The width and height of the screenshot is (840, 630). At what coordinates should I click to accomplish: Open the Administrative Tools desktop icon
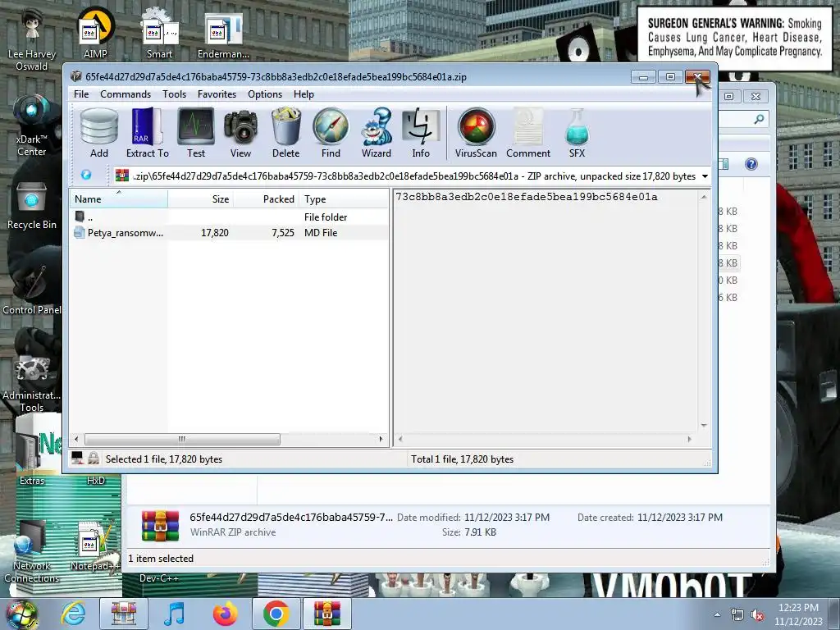pos(32,382)
